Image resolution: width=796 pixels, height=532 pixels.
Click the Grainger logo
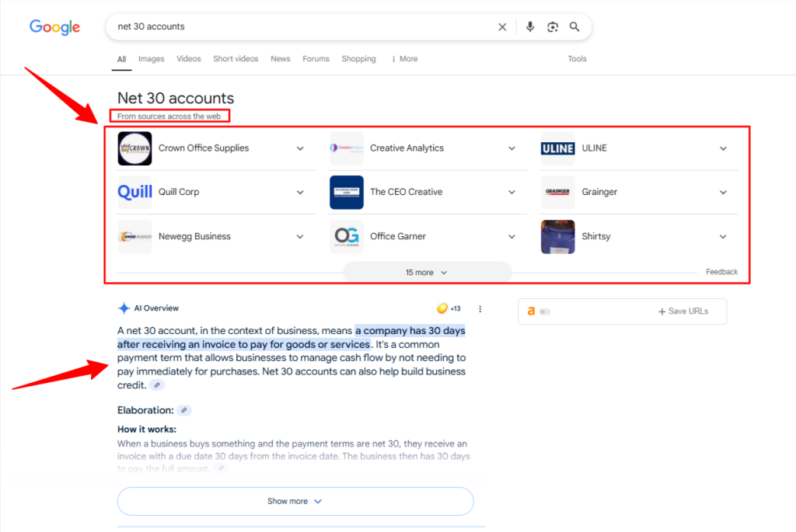click(557, 192)
